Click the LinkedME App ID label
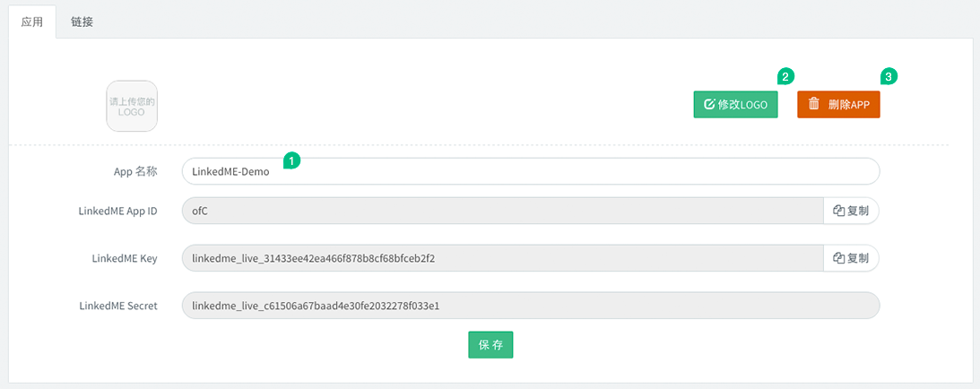The image size is (980, 389). 117,211
